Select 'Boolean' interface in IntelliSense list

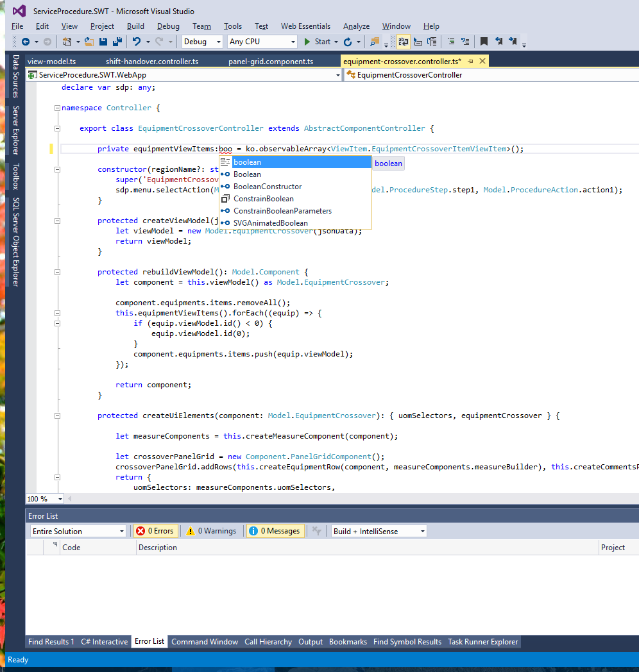click(295, 174)
